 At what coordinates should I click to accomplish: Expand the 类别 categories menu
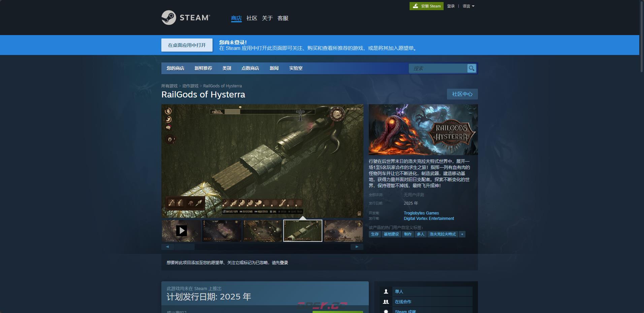pos(227,68)
